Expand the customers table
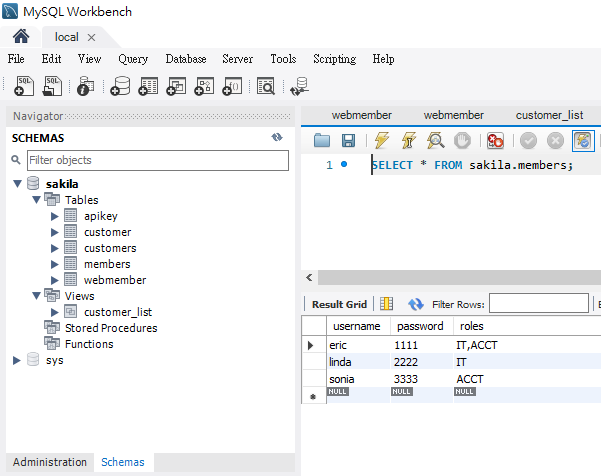 [55, 248]
